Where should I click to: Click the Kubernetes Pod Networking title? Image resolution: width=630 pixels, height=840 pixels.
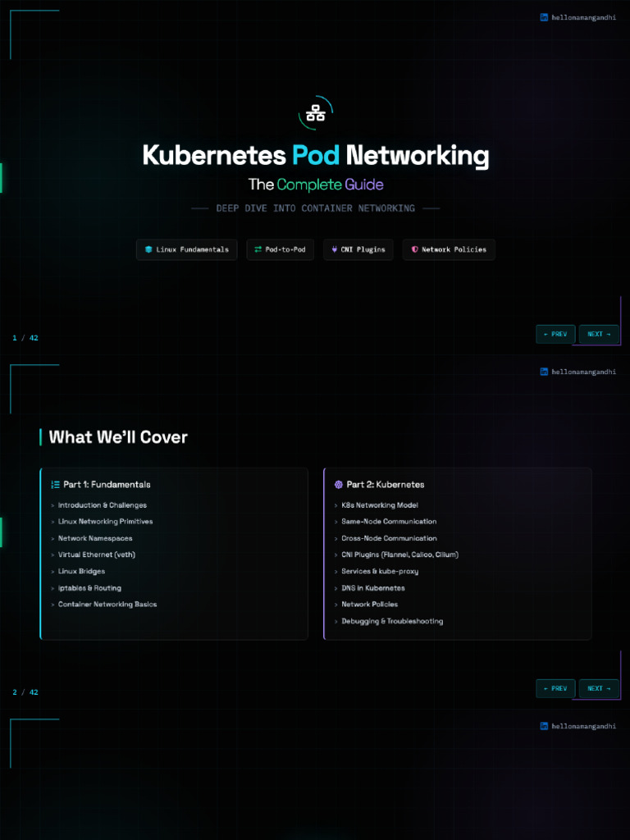(316, 156)
